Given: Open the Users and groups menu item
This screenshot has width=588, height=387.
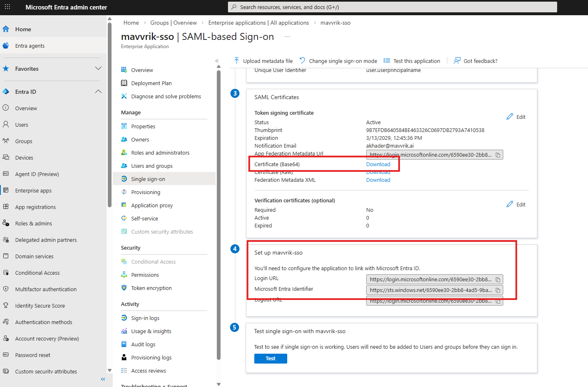Looking at the screenshot, I should tap(151, 166).
